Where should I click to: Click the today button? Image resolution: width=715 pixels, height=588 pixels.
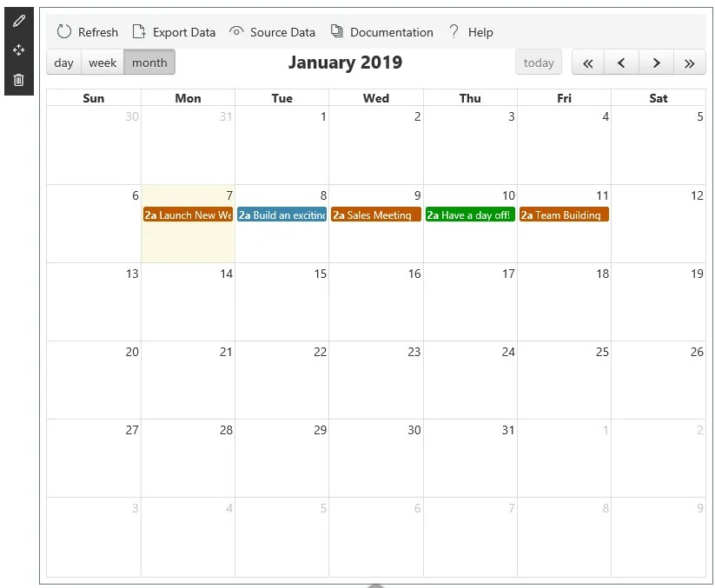click(x=539, y=63)
